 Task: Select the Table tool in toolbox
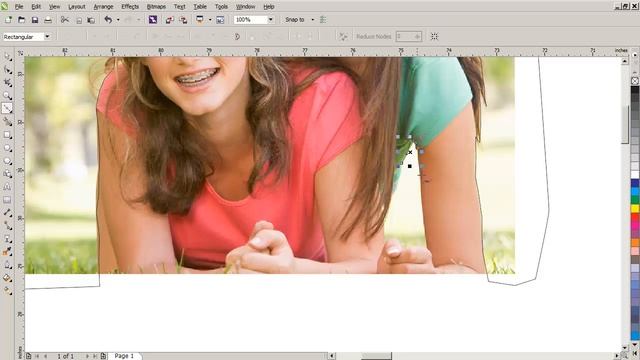click(7, 200)
